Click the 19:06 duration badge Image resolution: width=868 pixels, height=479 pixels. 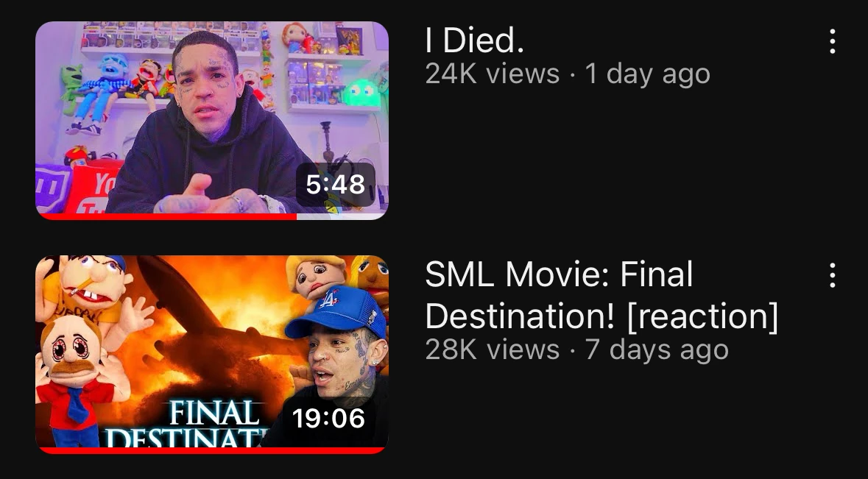(x=328, y=419)
